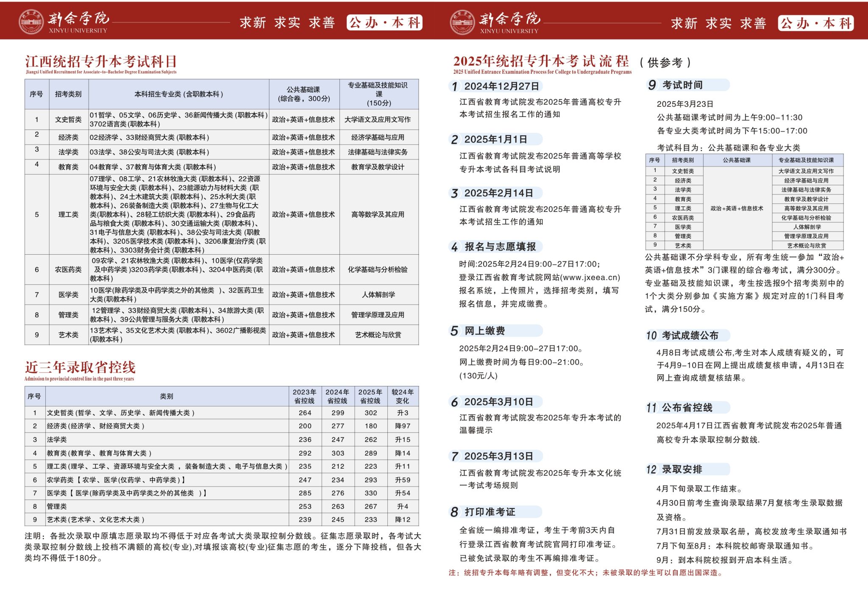Select the 网上缴费 step heading
The image size is (868, 589).
tap(485, 331)
